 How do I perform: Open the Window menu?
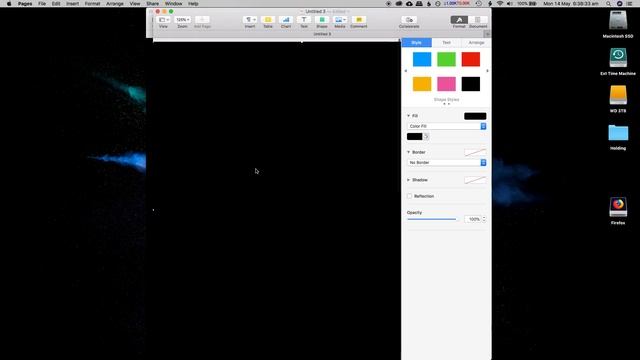coord(173,4)
